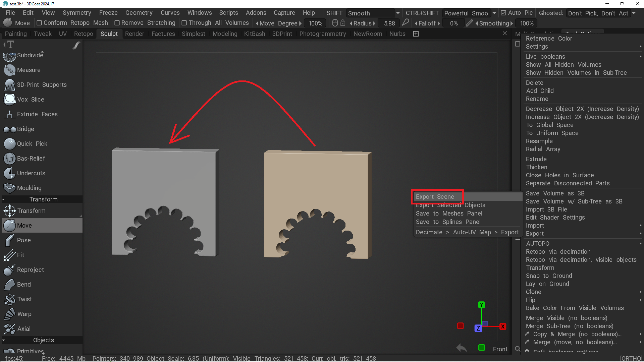
Task: Open the CTRL+SHIFT Powerful Smooth dropdown
Action: (x=494, y=13)
